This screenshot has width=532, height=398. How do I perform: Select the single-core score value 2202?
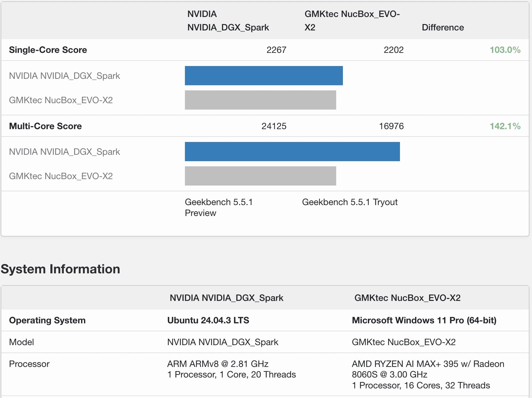pos(394,50)
